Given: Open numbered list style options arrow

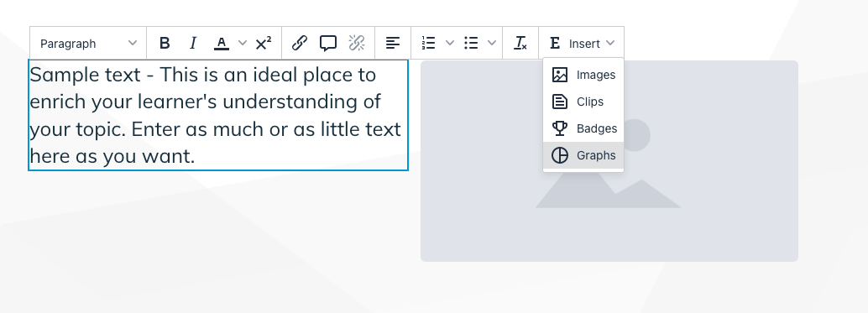Looking at the screenshot, I should pos(450,43).
